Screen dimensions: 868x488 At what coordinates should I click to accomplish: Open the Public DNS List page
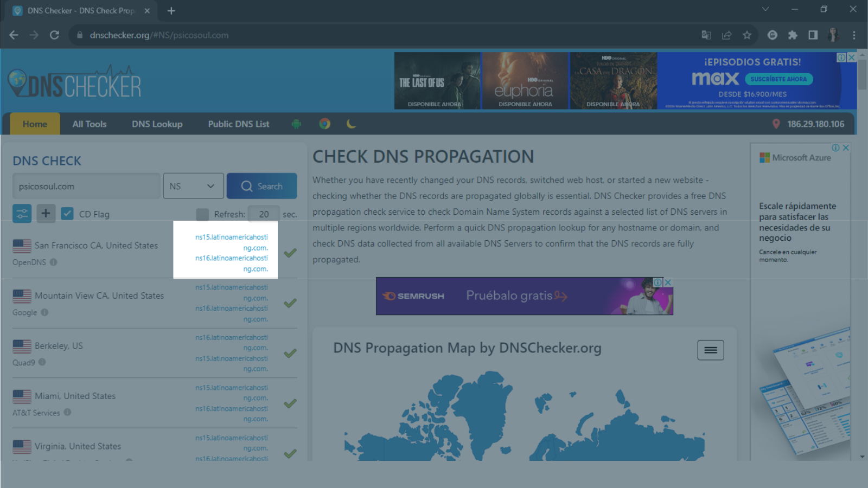pyautogui.click(x=239, y=124)
